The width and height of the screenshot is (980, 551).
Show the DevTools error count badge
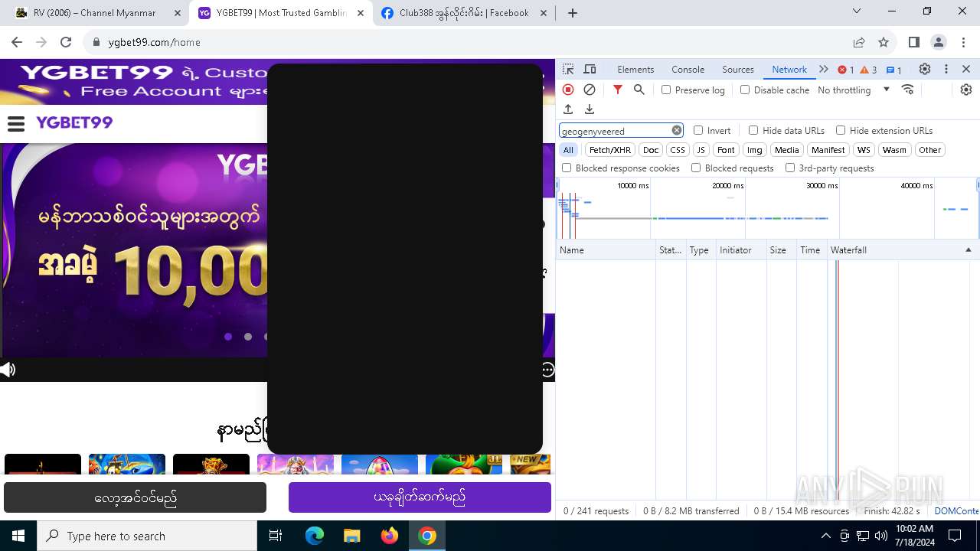tap(846, 70)
